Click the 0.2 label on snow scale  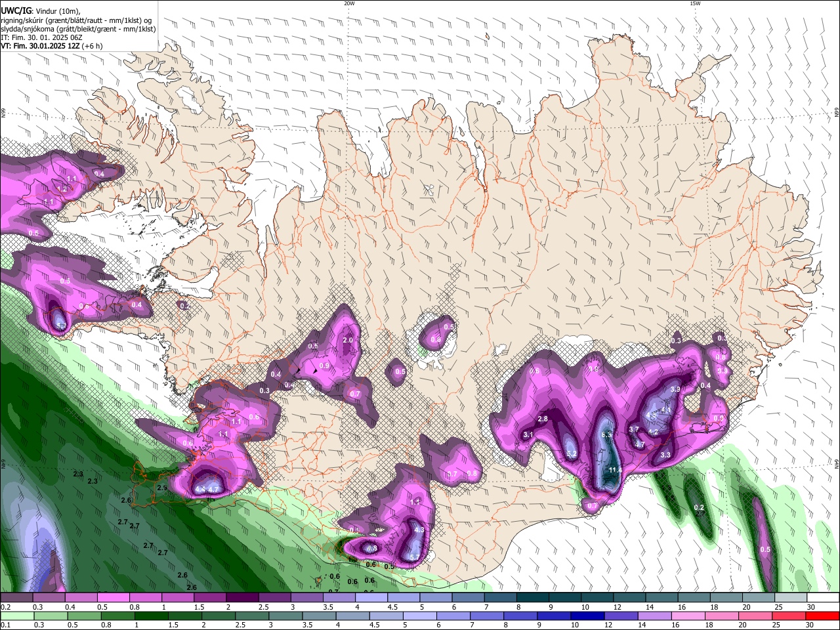5,607
